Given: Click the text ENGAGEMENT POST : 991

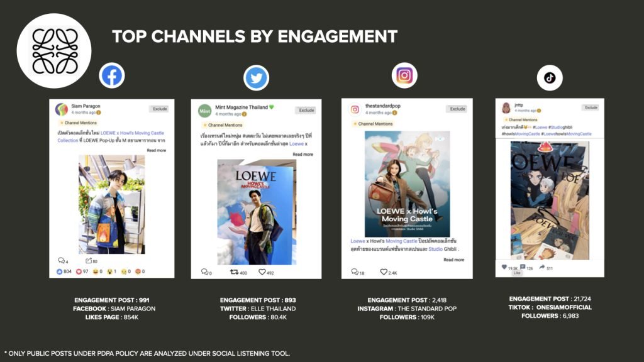Looking at the screenshot, I should point(112,300).
